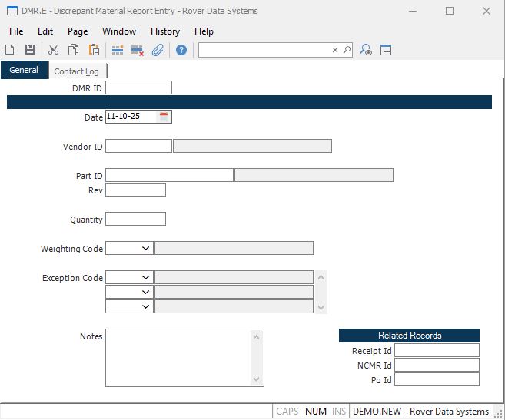
Task: Switch to the Contact Log tab
Action: coord(76,71)
